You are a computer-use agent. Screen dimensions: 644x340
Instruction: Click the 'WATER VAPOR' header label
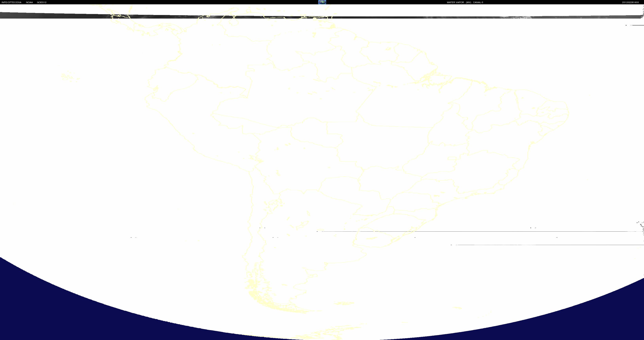click(455, 3)
